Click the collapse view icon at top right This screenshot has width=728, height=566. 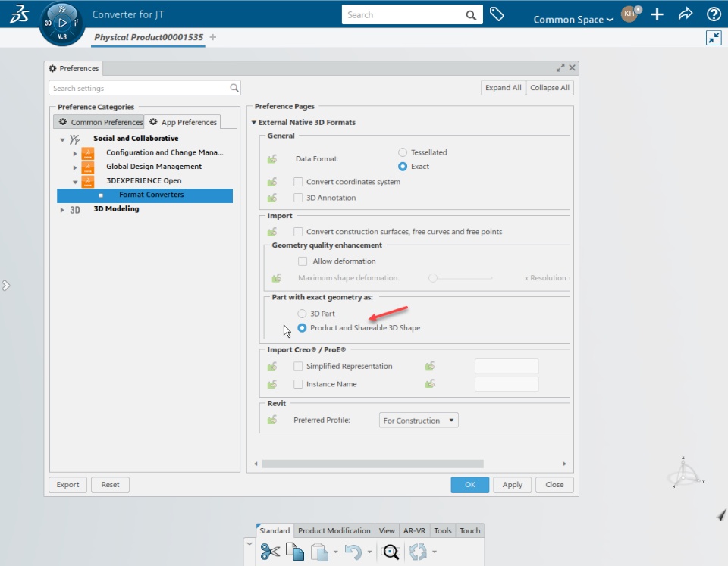pos(714,38)
